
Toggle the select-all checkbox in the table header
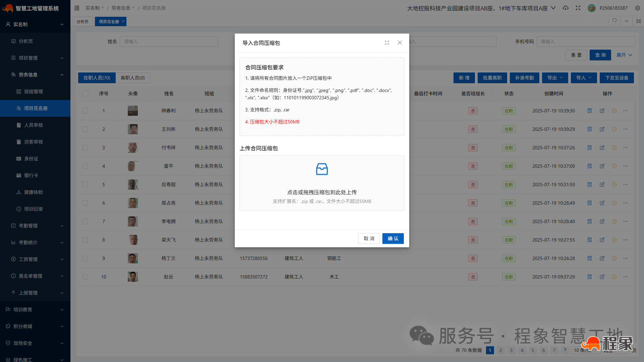tap(85, 94)
